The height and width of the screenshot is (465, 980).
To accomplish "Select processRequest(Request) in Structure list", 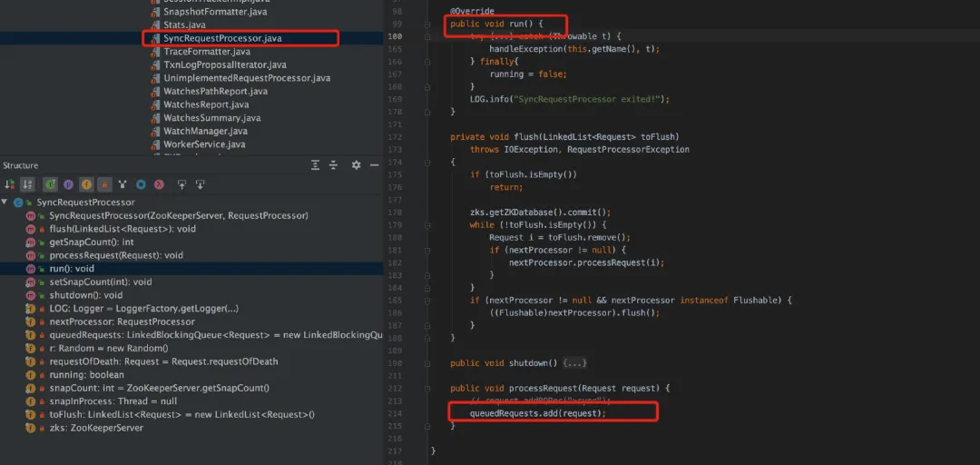I will [116, 255].
